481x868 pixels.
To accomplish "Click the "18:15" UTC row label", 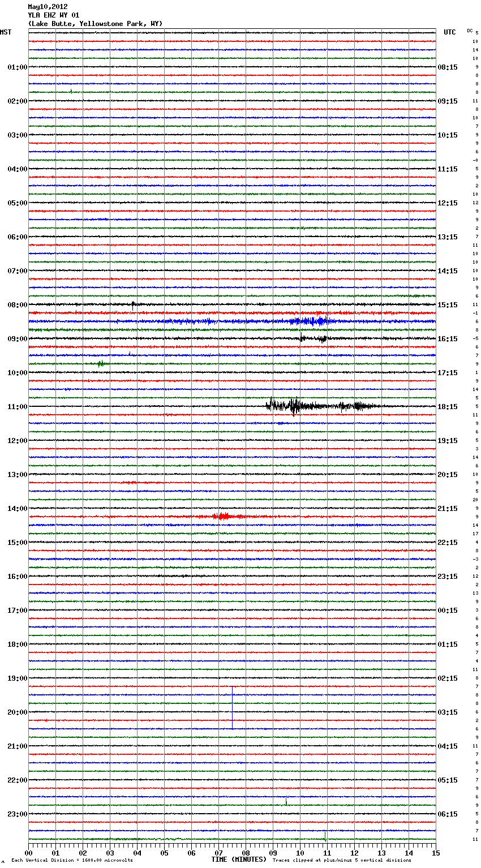I will (448, 407).
